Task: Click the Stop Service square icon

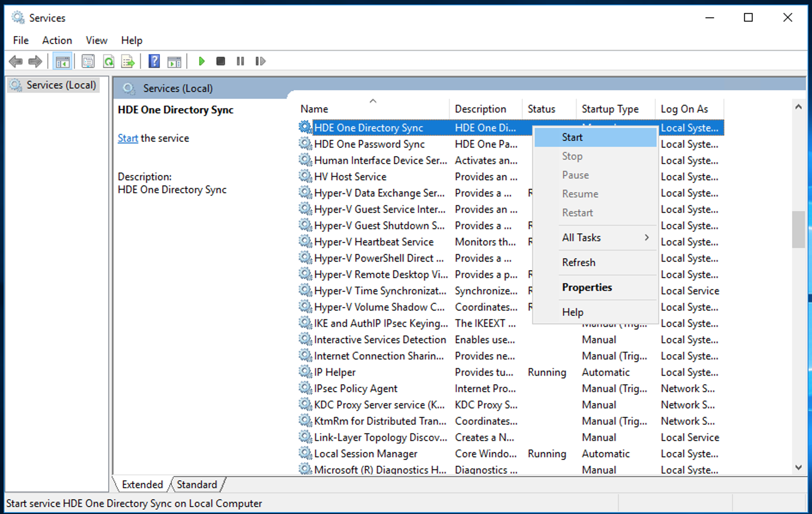Action: pyautogui.click(x=221, y=61)
